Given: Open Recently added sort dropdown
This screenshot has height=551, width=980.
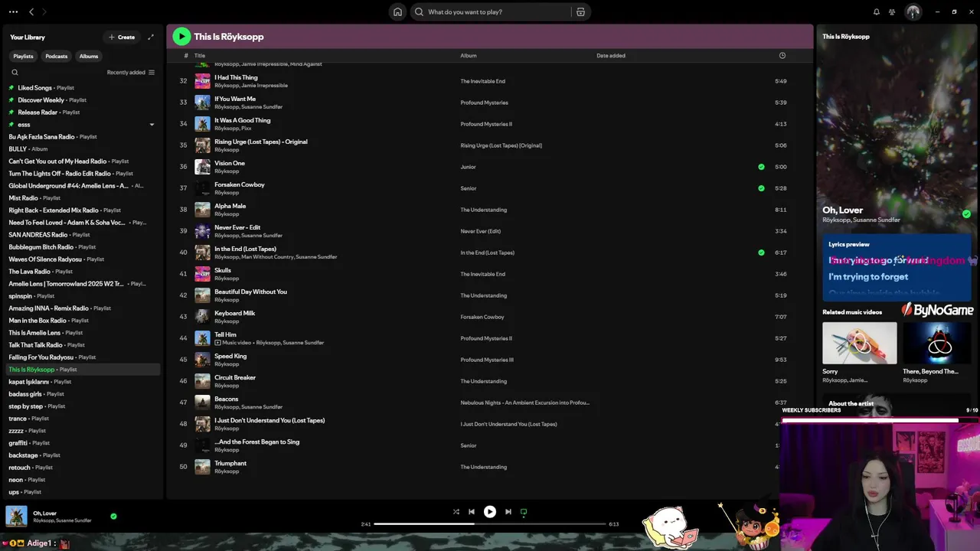Looking at the screenshot, I should coord(130,73).
